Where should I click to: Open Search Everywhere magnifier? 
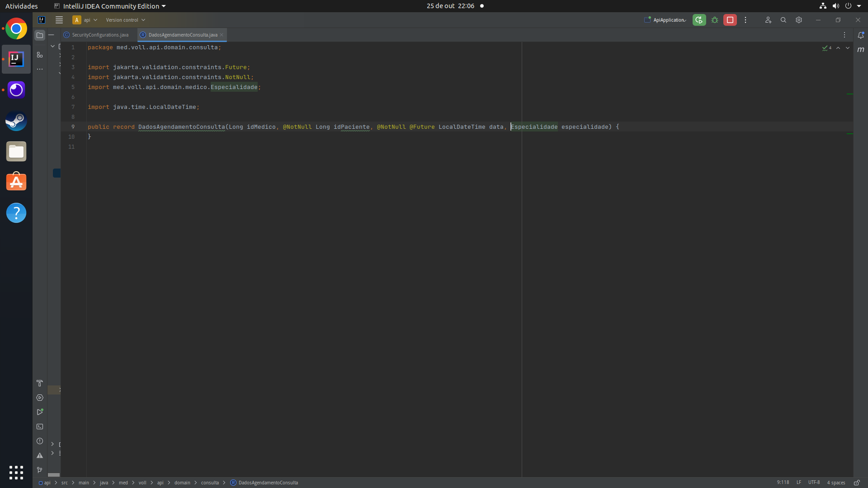783,20
